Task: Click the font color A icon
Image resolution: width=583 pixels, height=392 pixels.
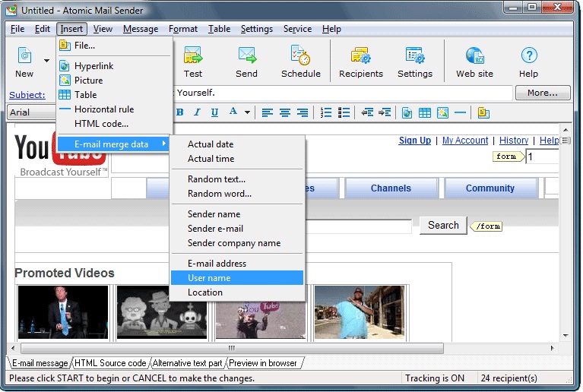Action: coord(233,112)
